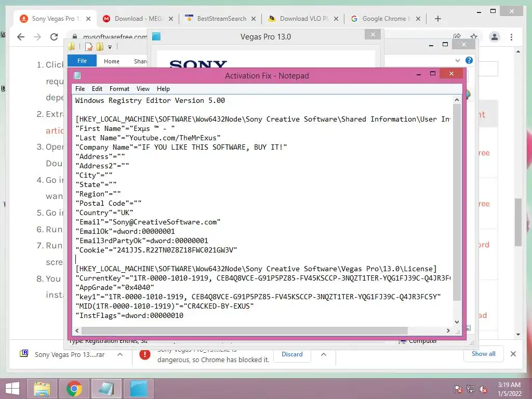
Task: Click the Vegas Pro 13.0 dialog icon
Action: pyautogui.click(x=156, y=36)
